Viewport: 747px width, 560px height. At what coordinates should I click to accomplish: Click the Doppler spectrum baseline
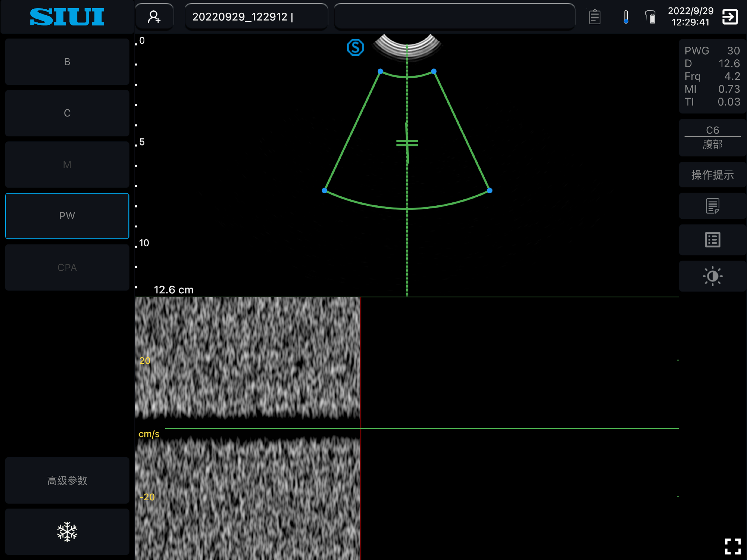coord(422,428)
